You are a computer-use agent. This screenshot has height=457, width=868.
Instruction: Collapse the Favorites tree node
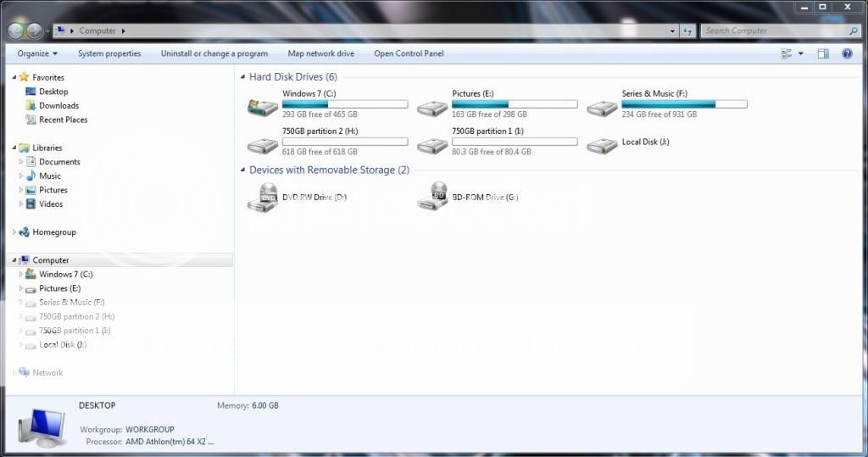pos(14,77)
